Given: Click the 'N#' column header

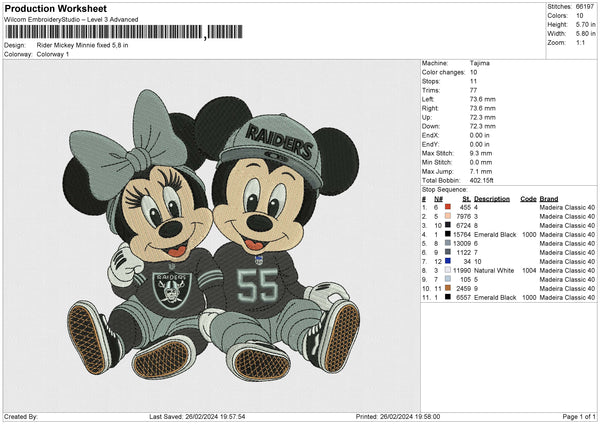Looking at the screenshot, I should [438, 199].
